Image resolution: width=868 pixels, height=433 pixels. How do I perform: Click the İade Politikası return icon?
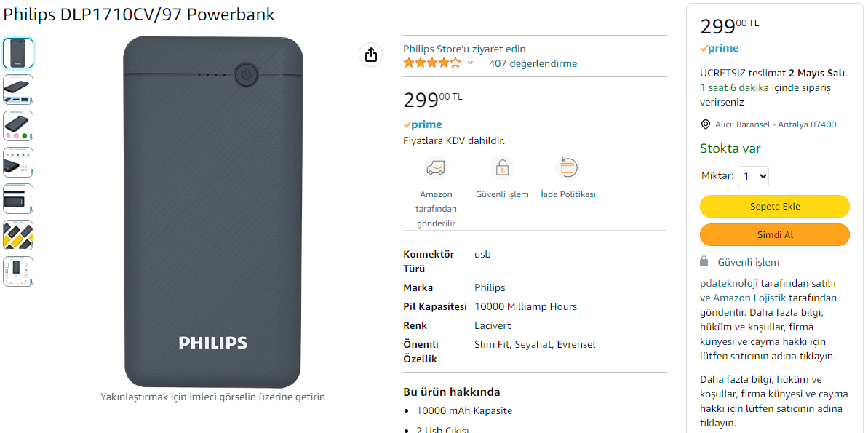(568, 168)
